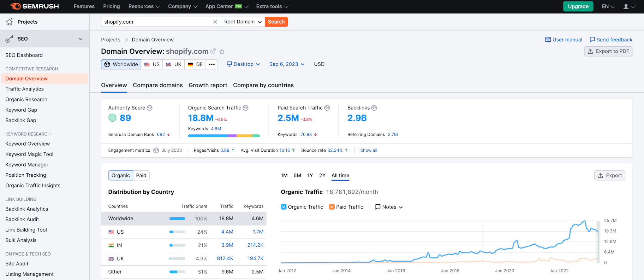Open shopify.com external link icon
Viewport: 644px width, 280px height.
point(213,51)
